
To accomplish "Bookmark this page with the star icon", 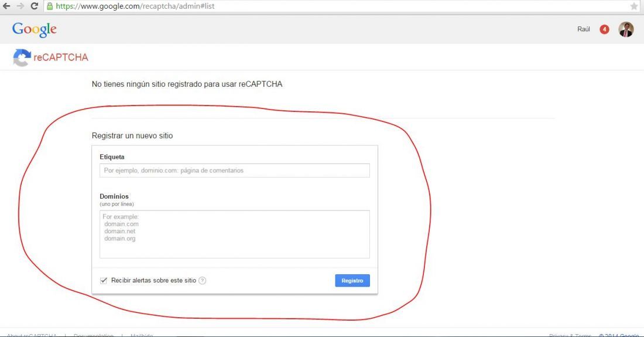I will tap(633, 6).
